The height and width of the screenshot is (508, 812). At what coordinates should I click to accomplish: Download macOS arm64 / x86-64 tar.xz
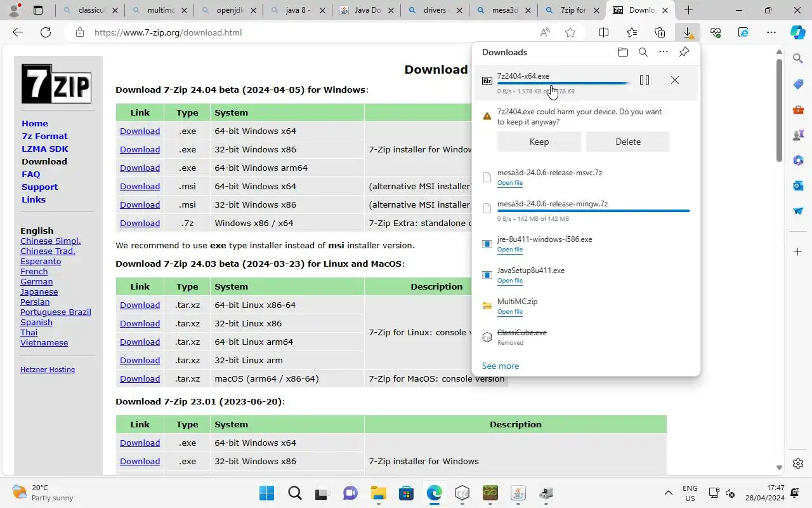point(140,378)
